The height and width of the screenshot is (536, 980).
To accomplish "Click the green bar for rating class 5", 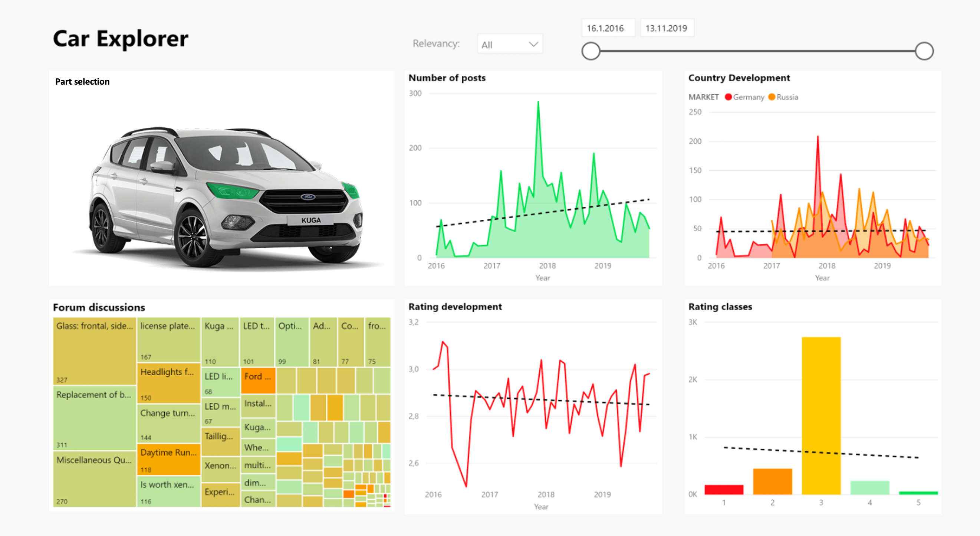I will click(x=918, y=493).
